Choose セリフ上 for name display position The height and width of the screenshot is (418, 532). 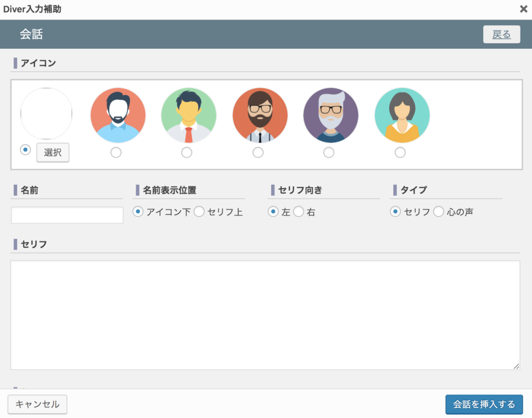click(199, 212)
